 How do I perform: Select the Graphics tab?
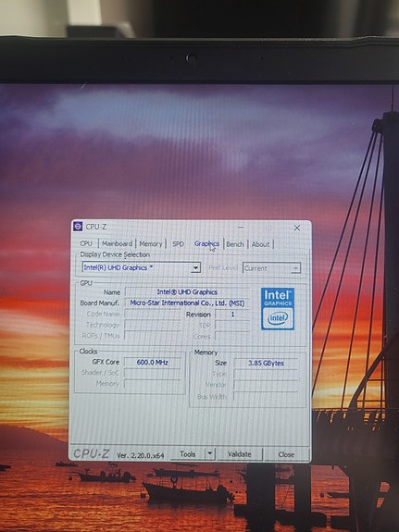pos(206,243)
